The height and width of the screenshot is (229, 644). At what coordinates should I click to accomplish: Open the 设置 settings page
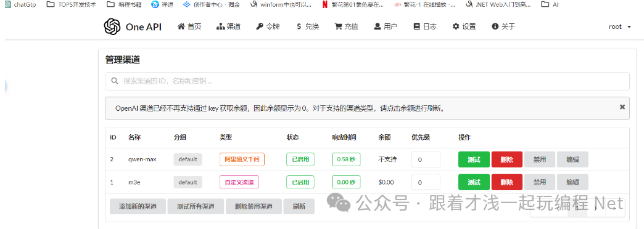coord(464,26)
